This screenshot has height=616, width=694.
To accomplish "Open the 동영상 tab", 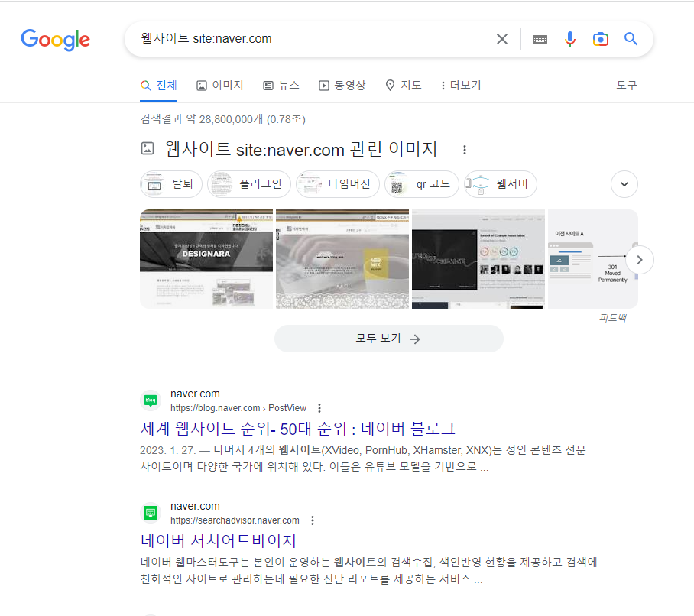I will 342,86.
